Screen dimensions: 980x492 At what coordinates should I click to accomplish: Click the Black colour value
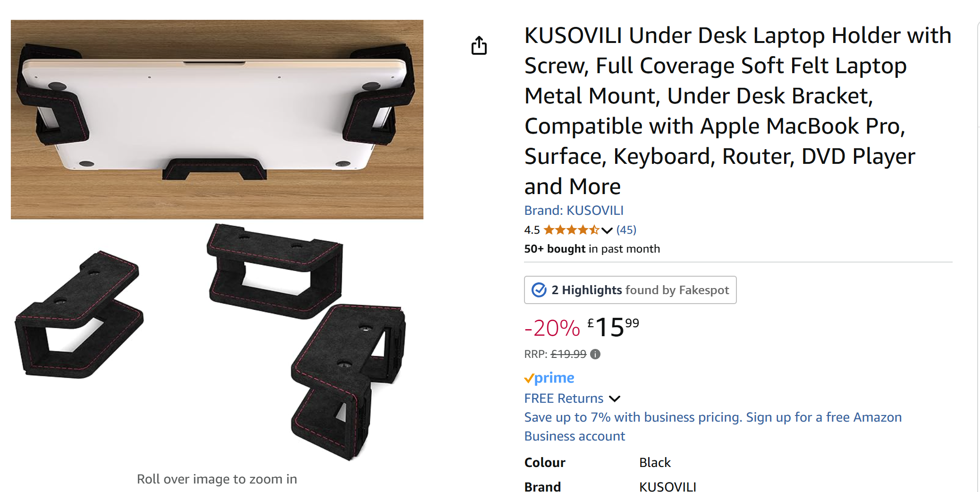coord(655,462)
